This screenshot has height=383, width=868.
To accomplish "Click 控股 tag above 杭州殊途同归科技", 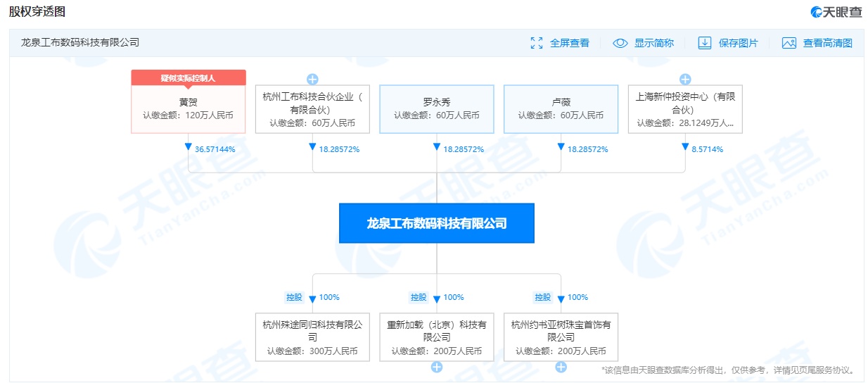I will pyautogui.click(x=294, y=297).
